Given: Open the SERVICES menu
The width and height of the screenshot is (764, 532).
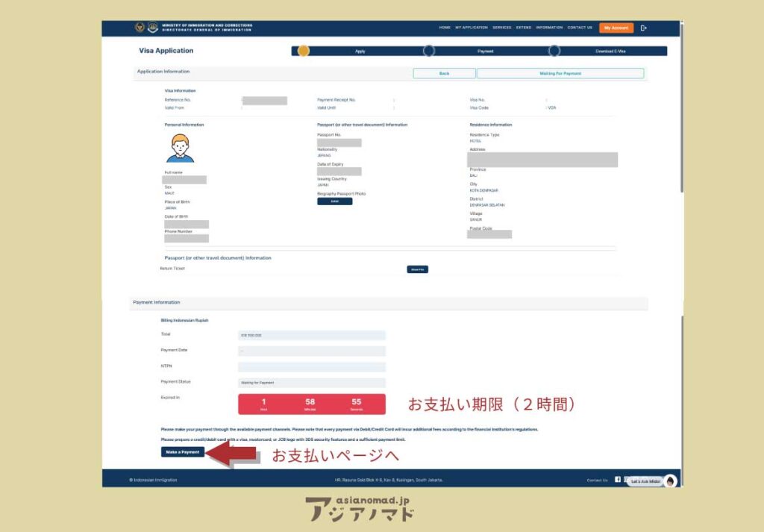Looking at the screenshot, I should [x=501, y=28].
